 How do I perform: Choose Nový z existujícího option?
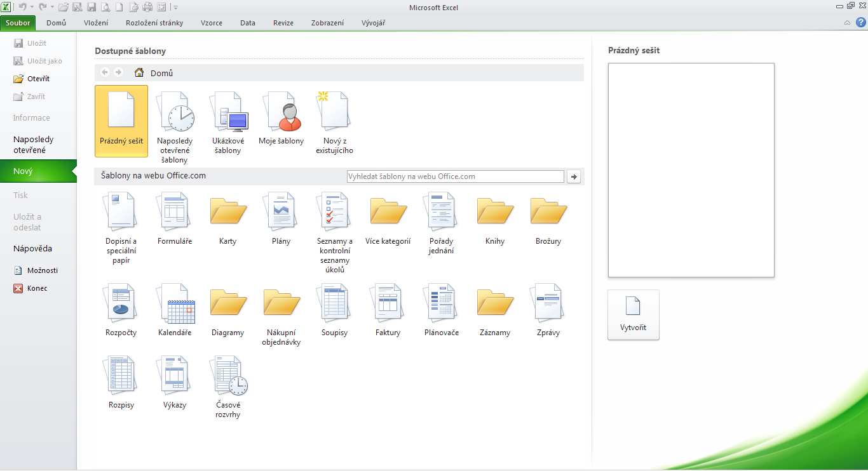tap(335, 123)
